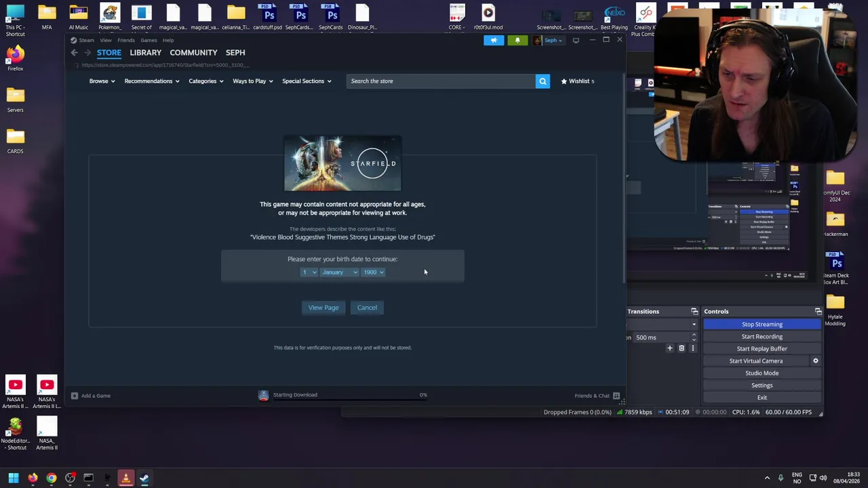
Task: Toggle Studio Mode in OBS
Action: coord(762,373)
